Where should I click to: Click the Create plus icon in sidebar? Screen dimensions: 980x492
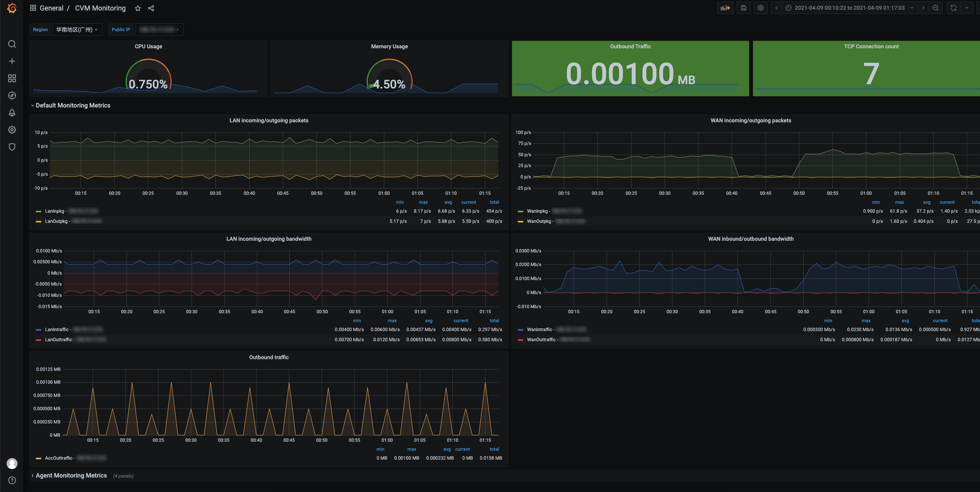[x=12, y=61]
